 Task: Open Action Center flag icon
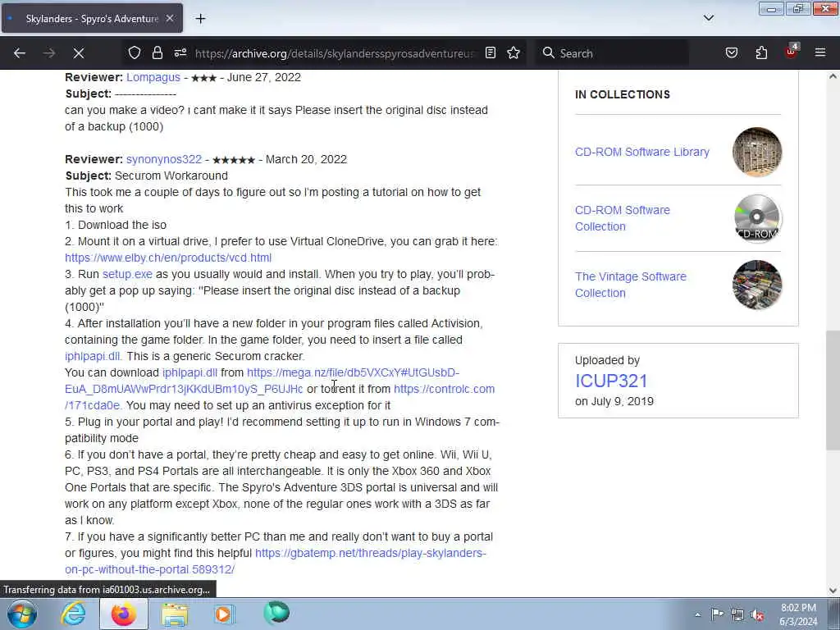coord(717,614)
